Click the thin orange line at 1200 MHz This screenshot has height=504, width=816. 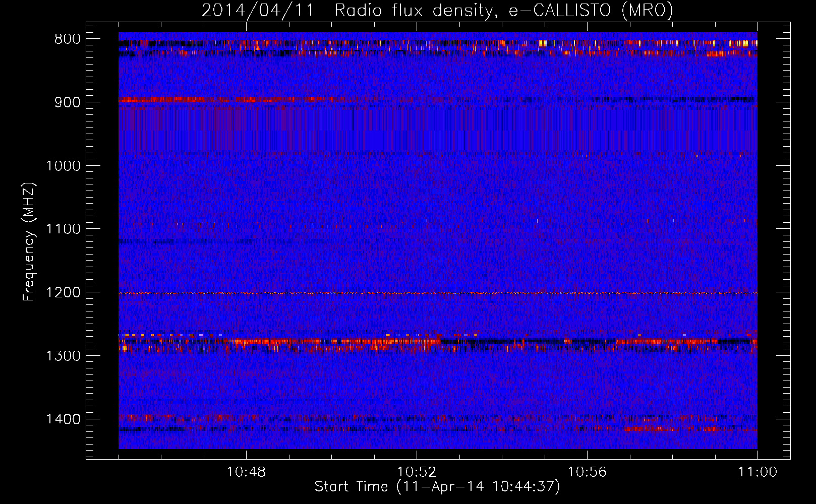tap(438, 293)
